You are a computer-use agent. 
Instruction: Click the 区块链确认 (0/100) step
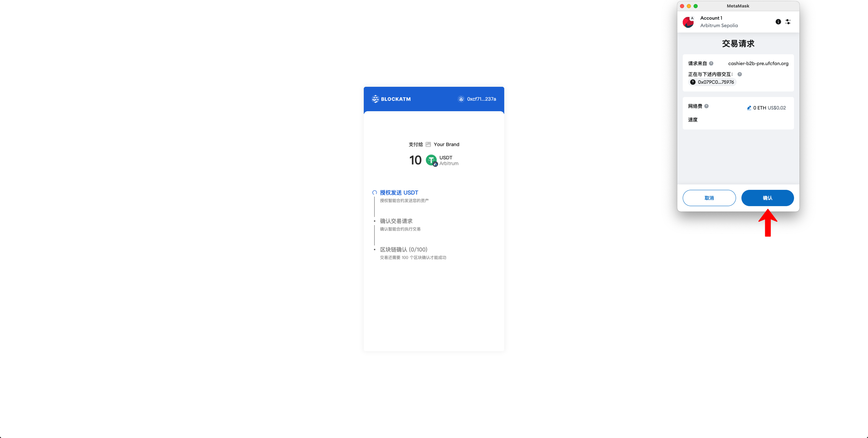click(404, 250)
